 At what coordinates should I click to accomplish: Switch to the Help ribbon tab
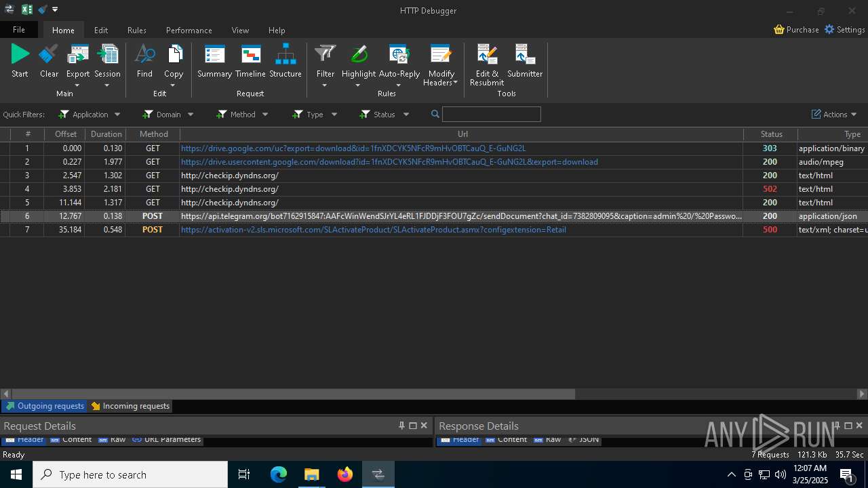coord(277,30)
